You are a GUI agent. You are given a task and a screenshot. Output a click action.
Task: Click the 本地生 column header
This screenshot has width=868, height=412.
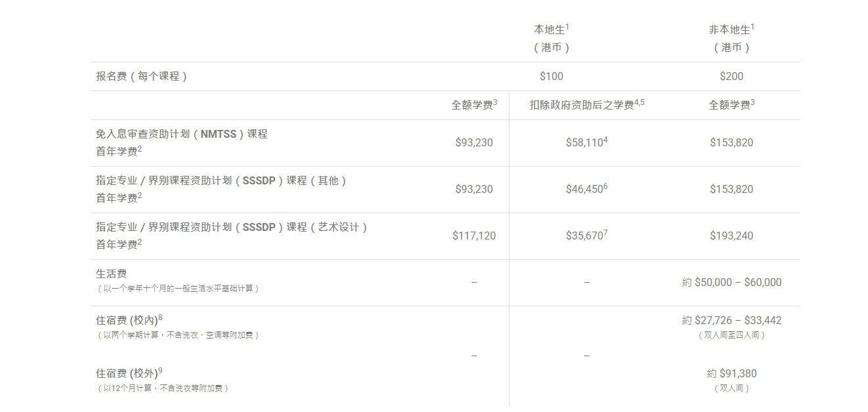(551, 30)
